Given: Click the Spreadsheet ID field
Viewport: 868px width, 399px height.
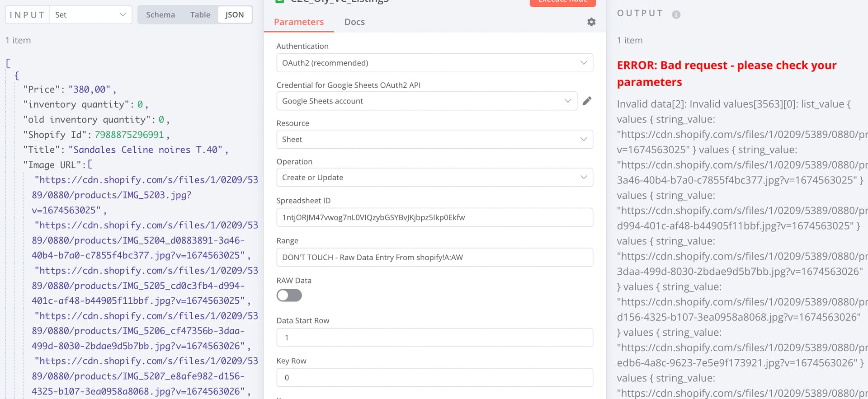Looking at the screenshot, I should (434, 217).
